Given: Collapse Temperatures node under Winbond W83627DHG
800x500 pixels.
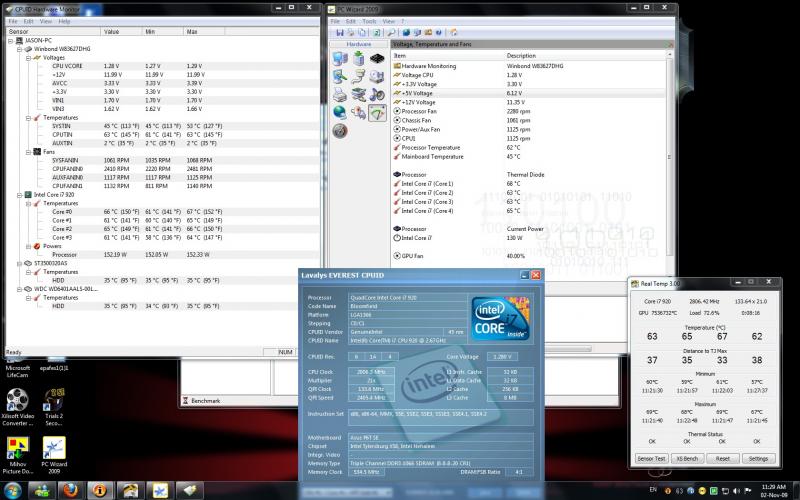Looking at the screenshot, I should pos(29,118).
